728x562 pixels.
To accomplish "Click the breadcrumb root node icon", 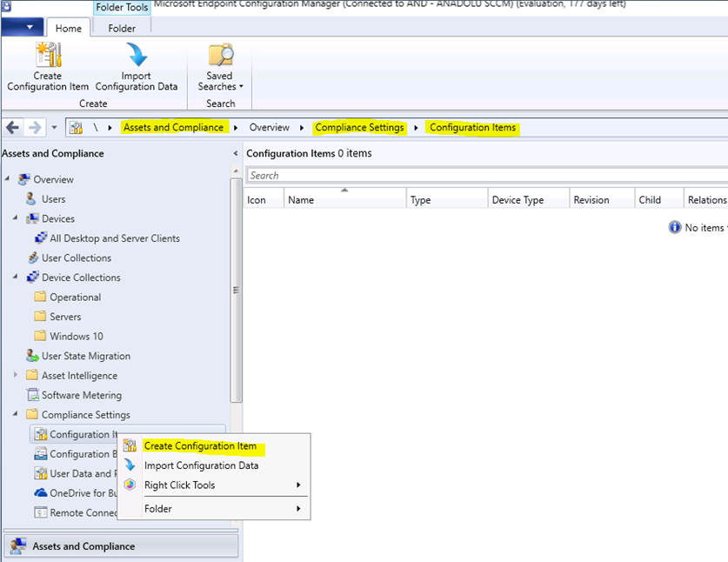I will tap(77, 128).
